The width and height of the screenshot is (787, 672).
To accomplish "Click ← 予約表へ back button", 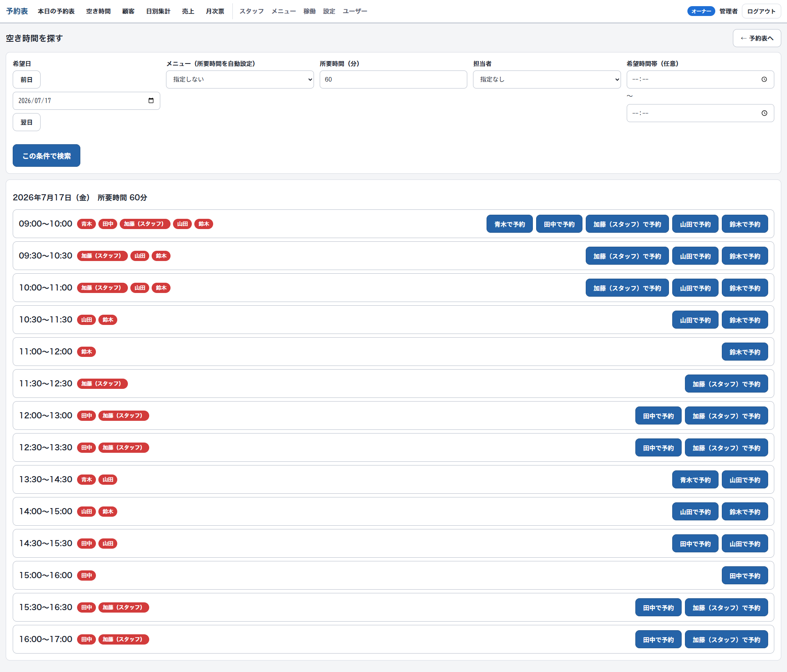I will tap(757, 38).
